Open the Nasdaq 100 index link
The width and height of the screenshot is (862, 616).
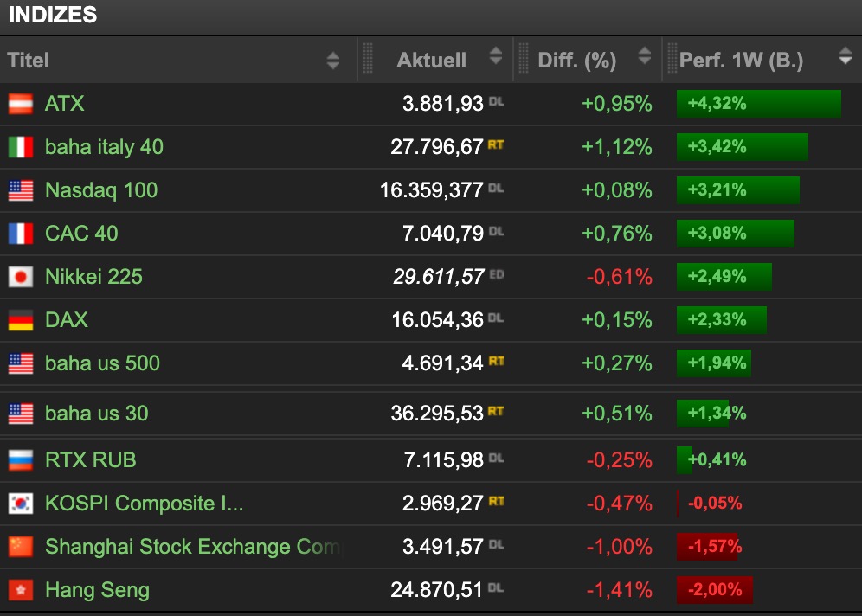101,190
